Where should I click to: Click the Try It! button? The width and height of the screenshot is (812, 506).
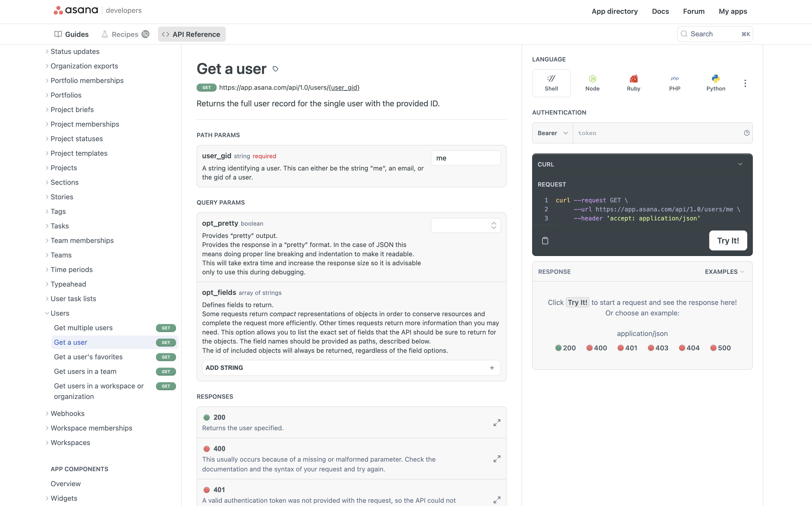point(728,240)
